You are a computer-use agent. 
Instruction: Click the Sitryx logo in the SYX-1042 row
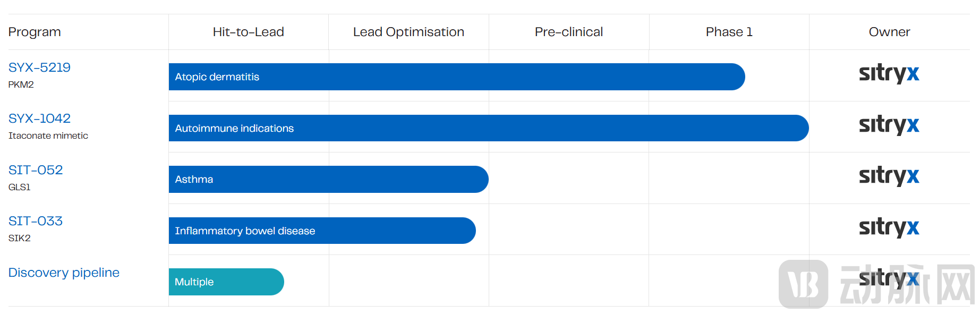click(x=889, y=125)
